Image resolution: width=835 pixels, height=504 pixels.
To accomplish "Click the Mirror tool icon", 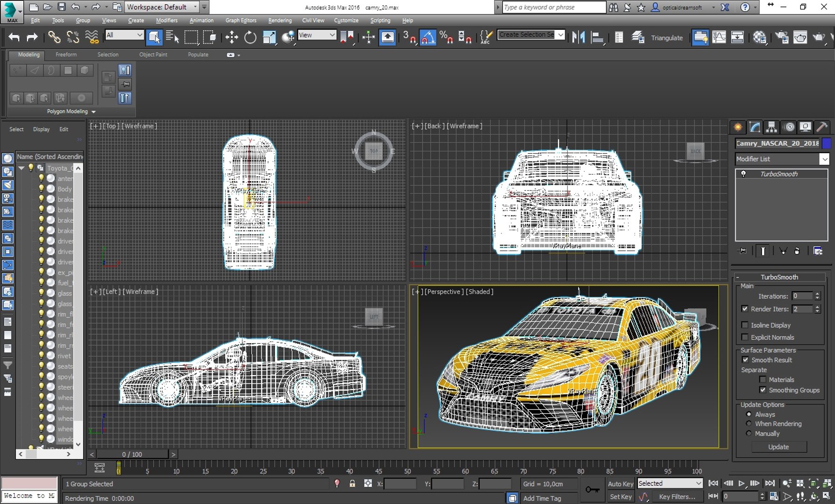I will point(578,37).
